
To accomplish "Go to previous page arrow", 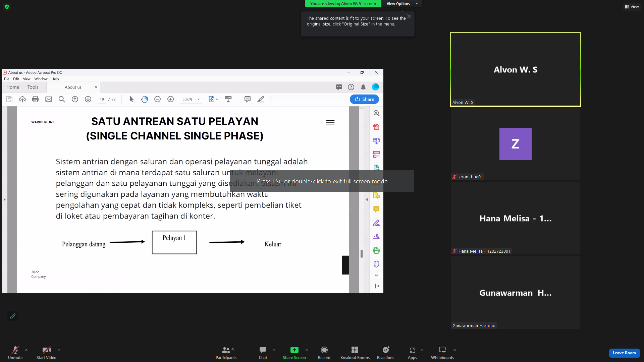I will pyautogui.click(x=75, y=99).
